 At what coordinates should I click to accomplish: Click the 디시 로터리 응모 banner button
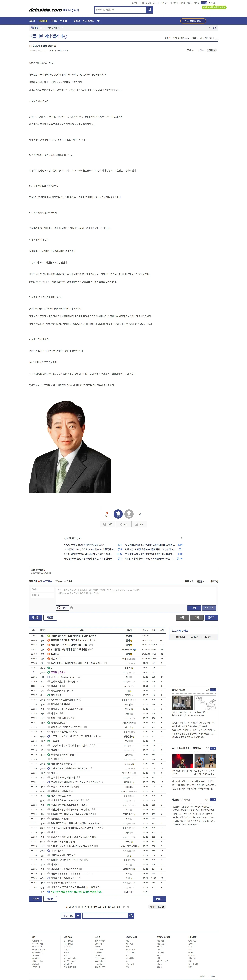click(193, 21)
